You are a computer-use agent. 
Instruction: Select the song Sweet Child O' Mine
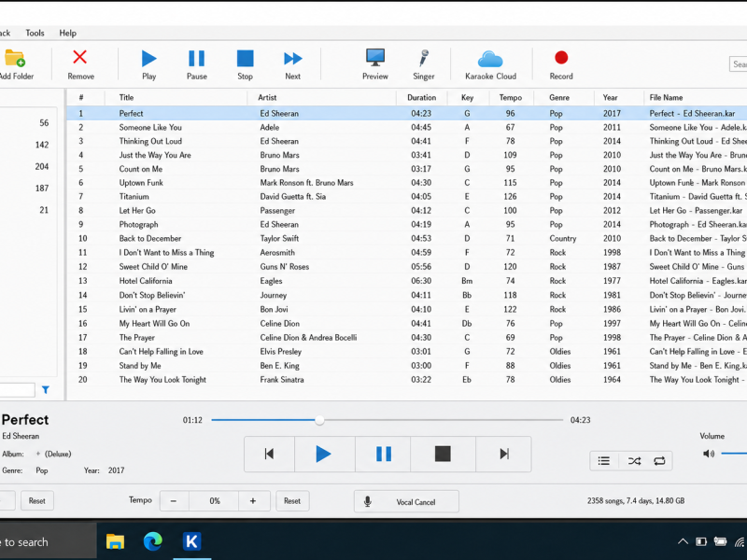click(x=153, y=267)
